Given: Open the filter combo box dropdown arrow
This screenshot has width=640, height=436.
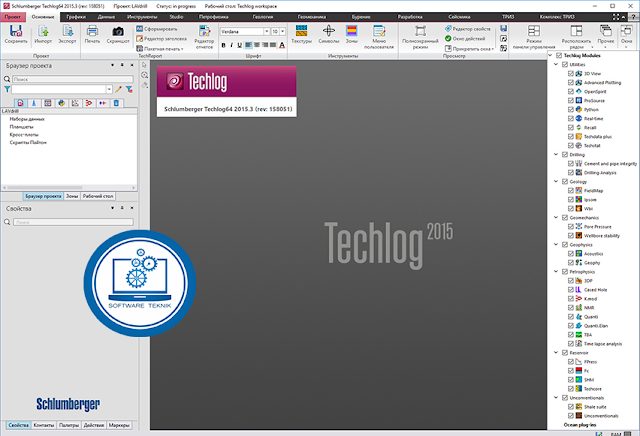Looking at the screenshot, I should tap(109, 89).
